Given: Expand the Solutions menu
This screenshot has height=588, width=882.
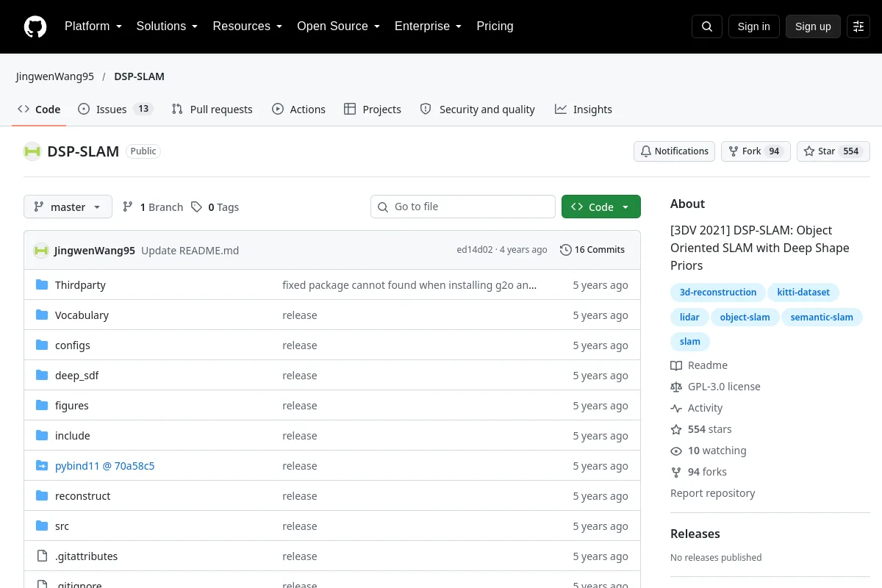Looking at the screenshot, I should [167, 26].
